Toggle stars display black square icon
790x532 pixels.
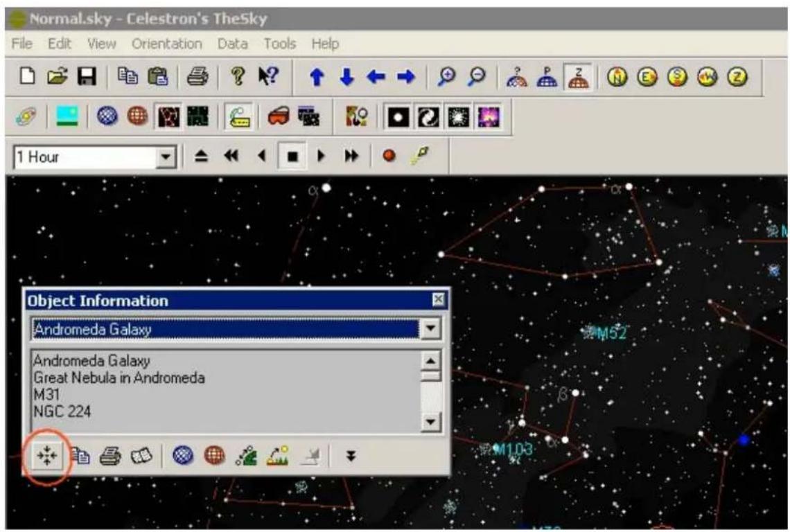pyautogui.click(x=398, y=117)
